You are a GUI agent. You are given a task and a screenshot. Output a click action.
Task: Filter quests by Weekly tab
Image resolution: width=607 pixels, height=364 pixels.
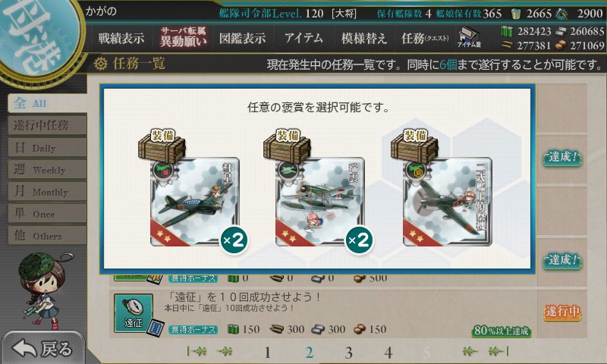[47, 169]
